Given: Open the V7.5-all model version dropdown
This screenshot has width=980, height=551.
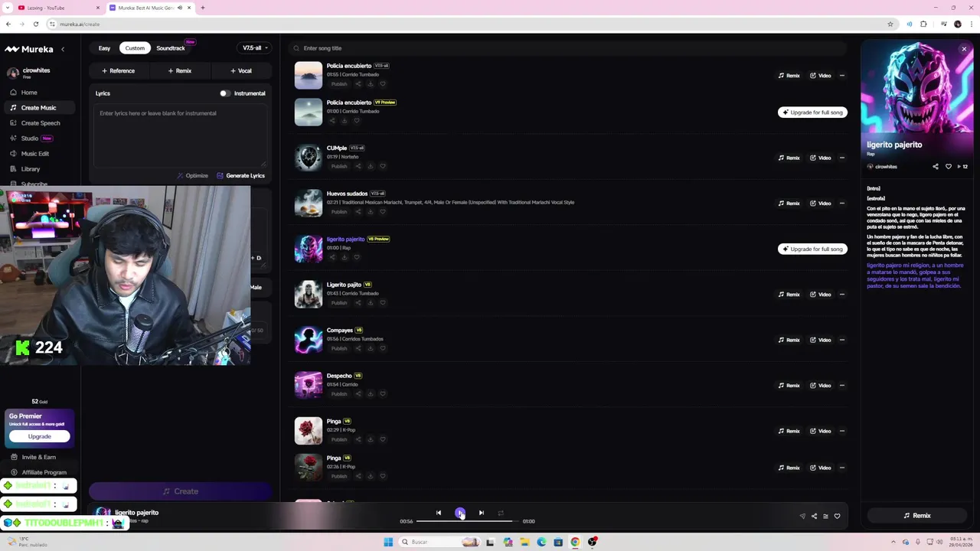Looking at the screenshot, I should coord(255,48).
